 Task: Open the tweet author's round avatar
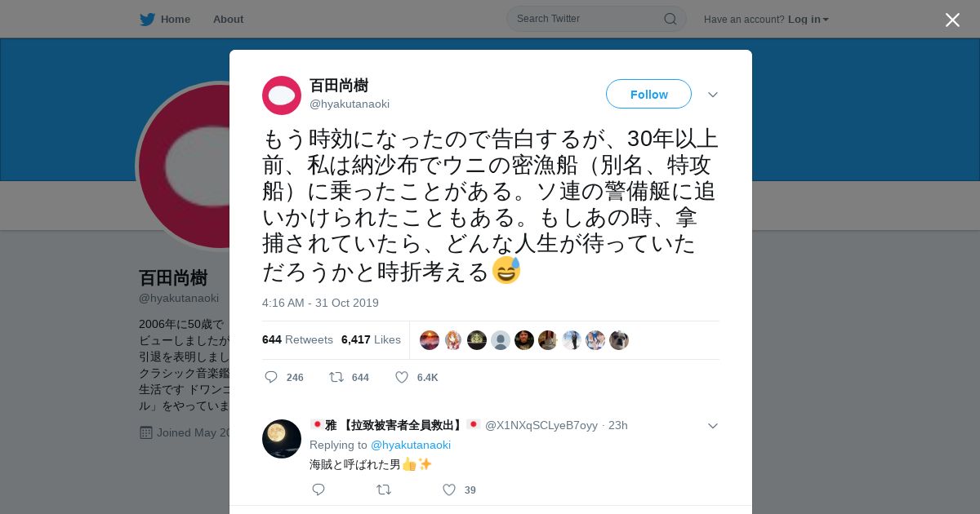click(282, 95)
